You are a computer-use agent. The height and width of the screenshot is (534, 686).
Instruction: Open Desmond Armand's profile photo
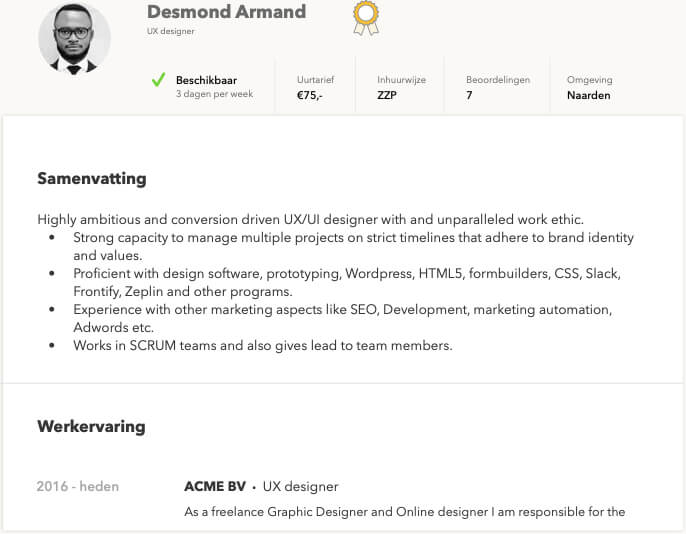click(x=74, y=38)
